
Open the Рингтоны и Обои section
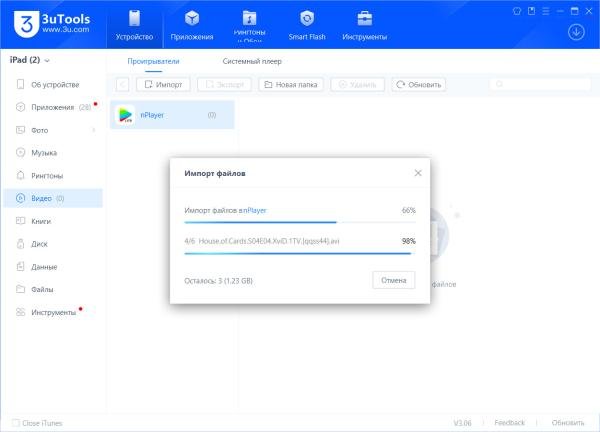[249, 25]
